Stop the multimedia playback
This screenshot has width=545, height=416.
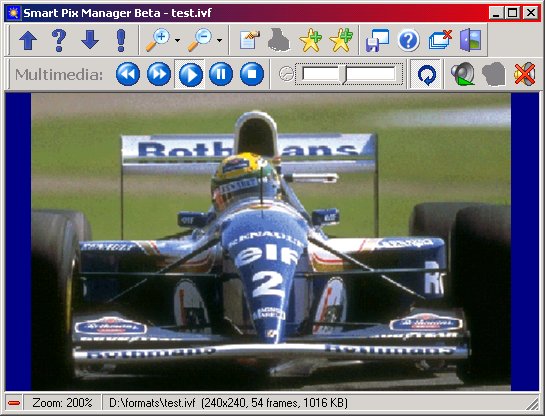tap(252, 74)
